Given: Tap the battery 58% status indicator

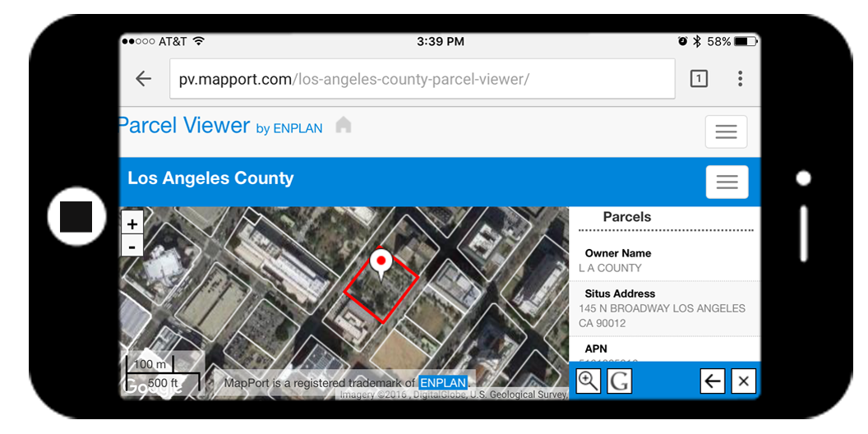Looking at the screenshot, I should 732,42.
